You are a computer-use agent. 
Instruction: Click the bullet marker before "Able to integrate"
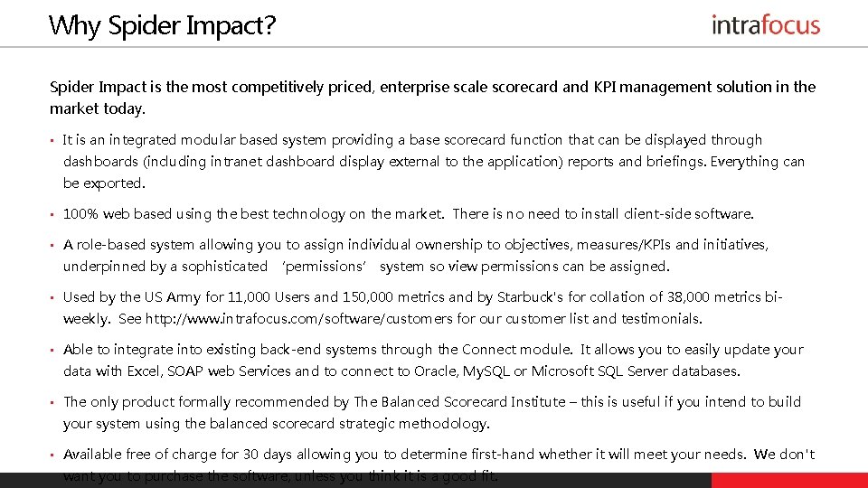point(53,350)
